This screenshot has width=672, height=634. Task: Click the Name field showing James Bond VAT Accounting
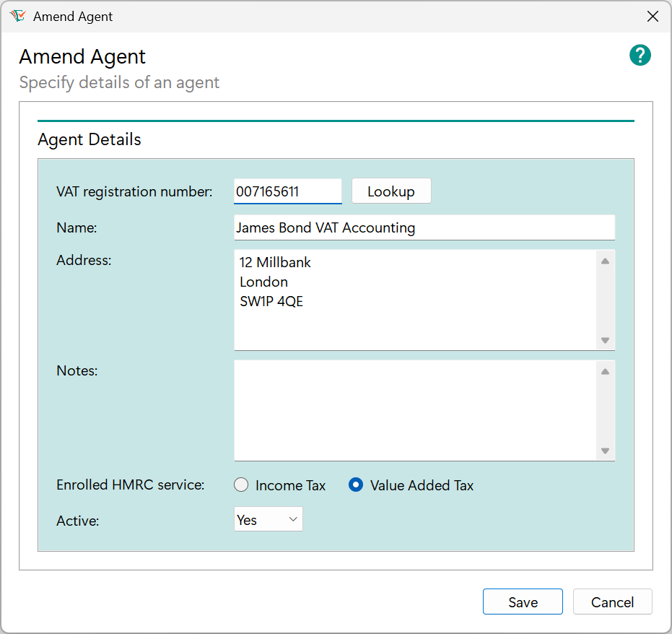coord(424,227)
